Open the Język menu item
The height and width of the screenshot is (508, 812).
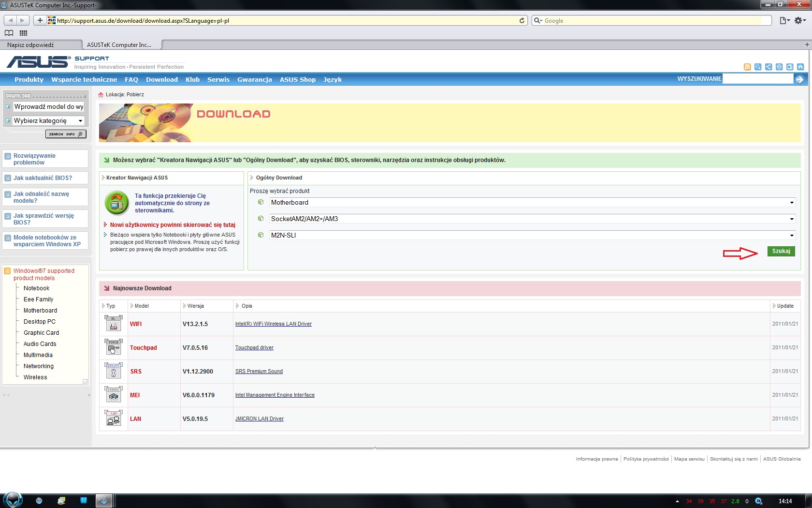pos(333,80)
